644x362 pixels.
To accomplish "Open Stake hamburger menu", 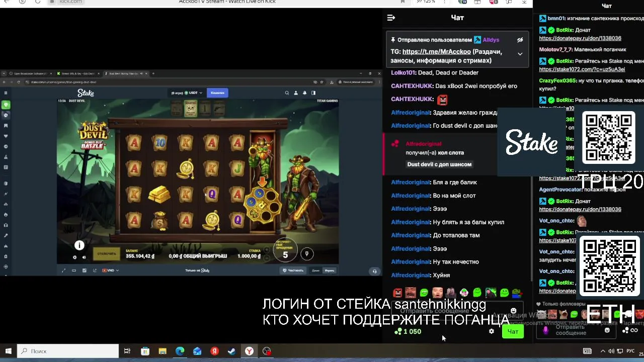I will point(6,93).
